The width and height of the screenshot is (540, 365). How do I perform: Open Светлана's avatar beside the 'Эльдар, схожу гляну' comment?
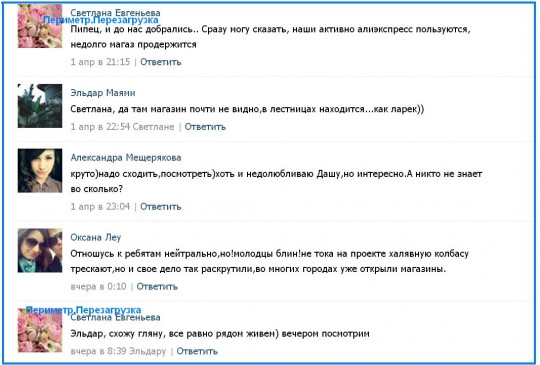click(40, 330)
